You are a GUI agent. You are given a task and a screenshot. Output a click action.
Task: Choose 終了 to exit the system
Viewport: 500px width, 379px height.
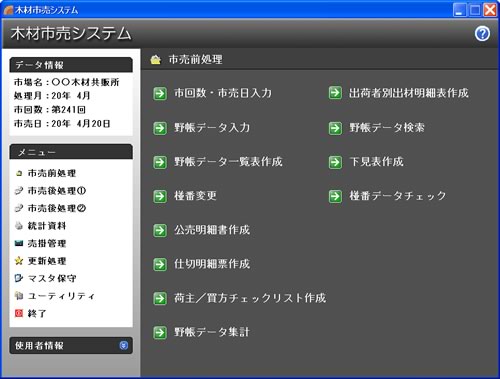pos(37,313)
